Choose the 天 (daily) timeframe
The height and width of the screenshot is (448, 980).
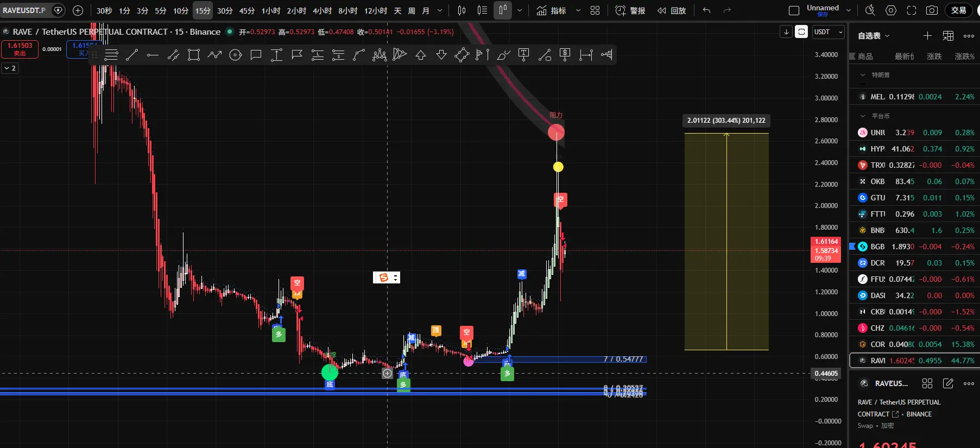pyautogui.click(x=397, y=10)
